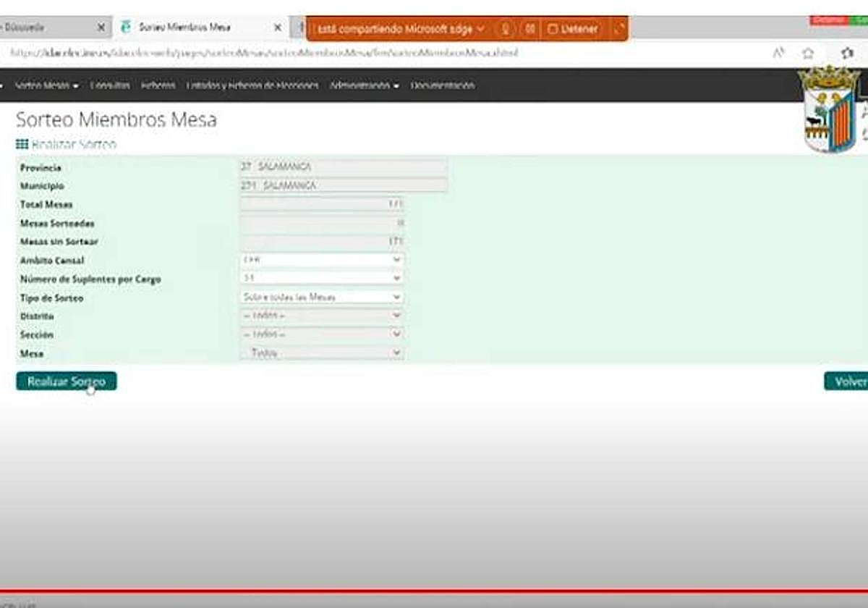Open the Ámbito Censal dropdown
868x608 pixels.
[322, 260]
